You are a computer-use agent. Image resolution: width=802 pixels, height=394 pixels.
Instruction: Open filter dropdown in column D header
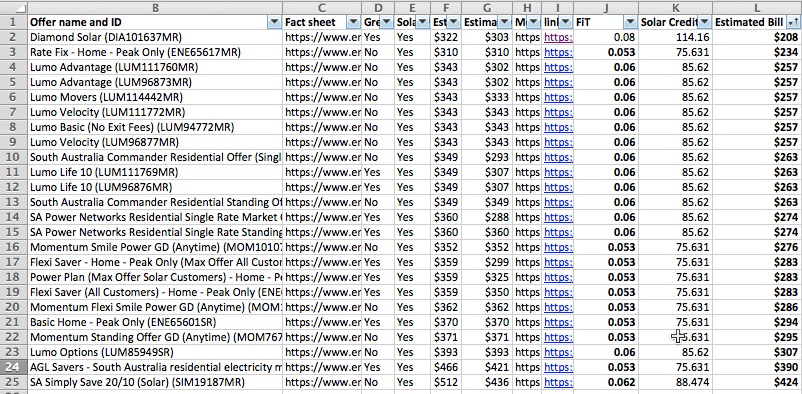pyautogui.click(x=386, y=22)
